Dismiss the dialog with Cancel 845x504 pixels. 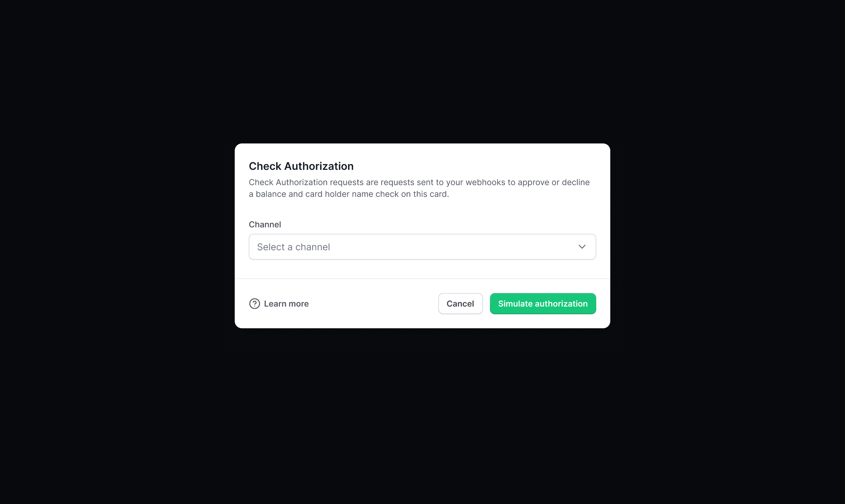(x=460, y=304)
